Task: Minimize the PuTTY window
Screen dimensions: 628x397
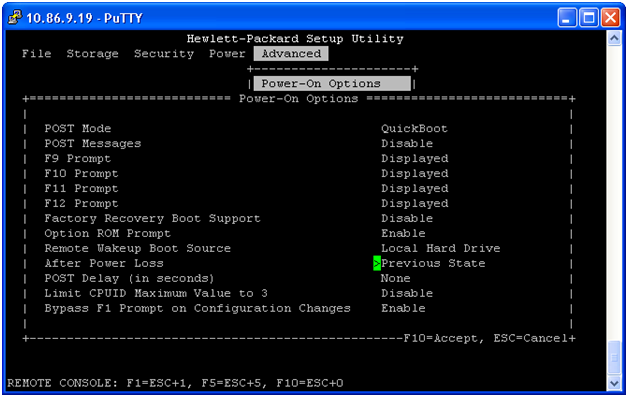Action: 566,18
